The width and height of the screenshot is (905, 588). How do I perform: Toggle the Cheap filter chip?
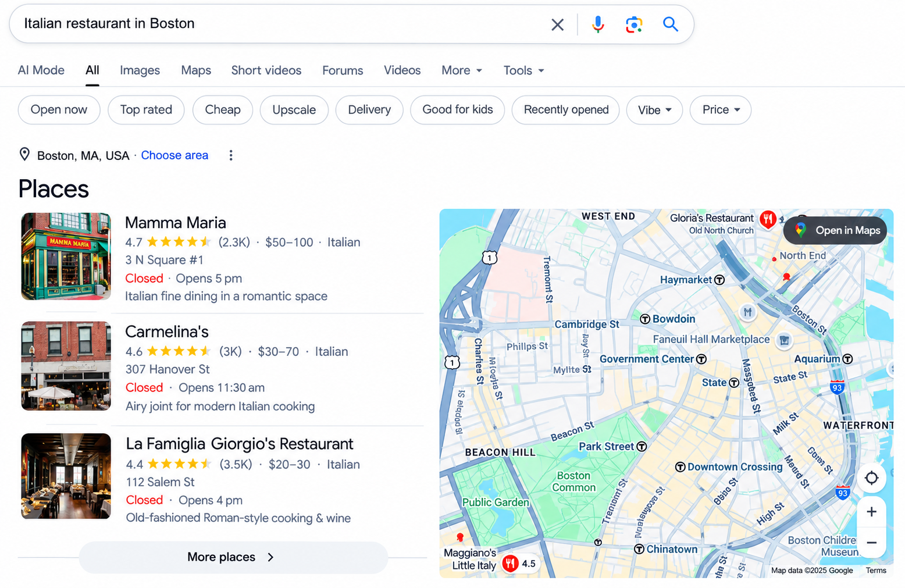[223, 110]
